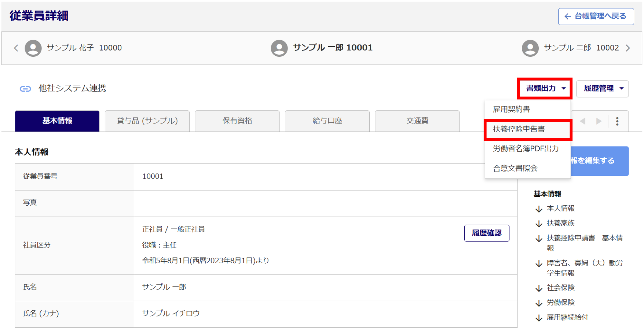The image size is (644, 328).
Task: Click サンプル 花子 avatar icon
Action: 33,48
